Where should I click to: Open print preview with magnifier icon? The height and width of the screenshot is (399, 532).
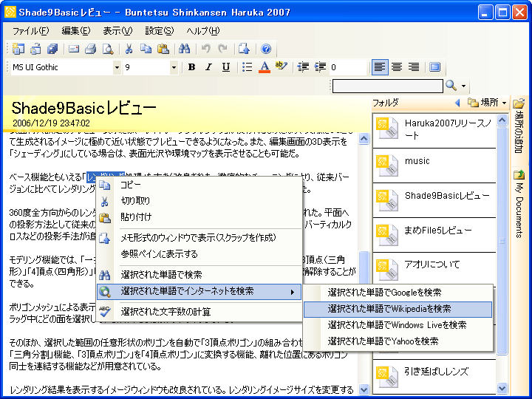pyautogui.click(x=108, y=49)
